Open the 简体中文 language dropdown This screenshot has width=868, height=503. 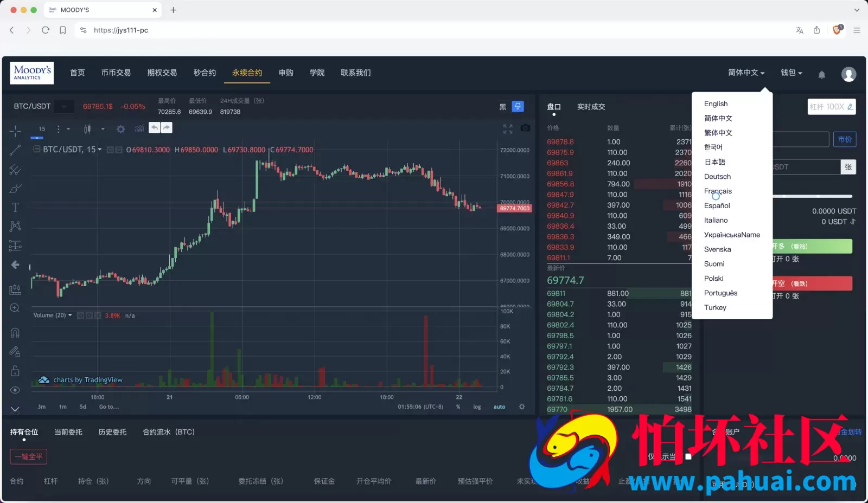point(746,73)
